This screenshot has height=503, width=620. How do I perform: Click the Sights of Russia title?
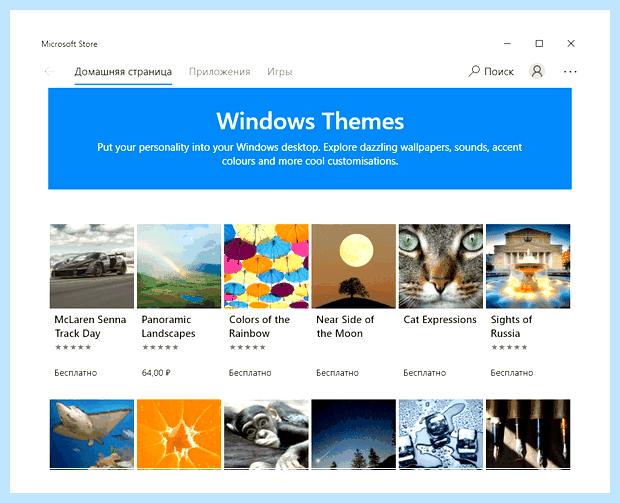coord(511,326)
